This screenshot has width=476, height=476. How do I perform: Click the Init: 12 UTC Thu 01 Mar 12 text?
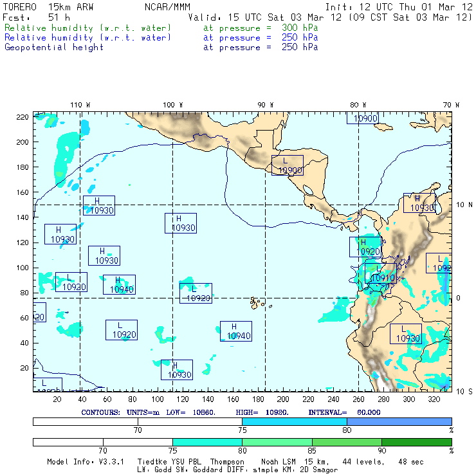point(399,7)
